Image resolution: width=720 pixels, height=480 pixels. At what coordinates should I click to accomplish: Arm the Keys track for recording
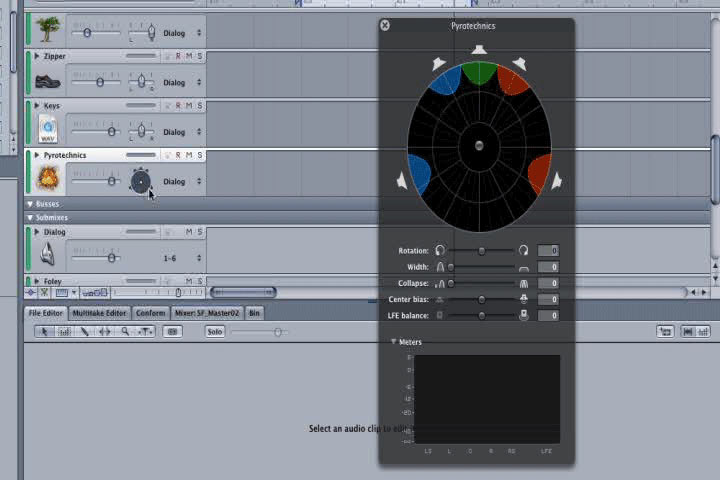pyautogui.click(x=178, y=106)
